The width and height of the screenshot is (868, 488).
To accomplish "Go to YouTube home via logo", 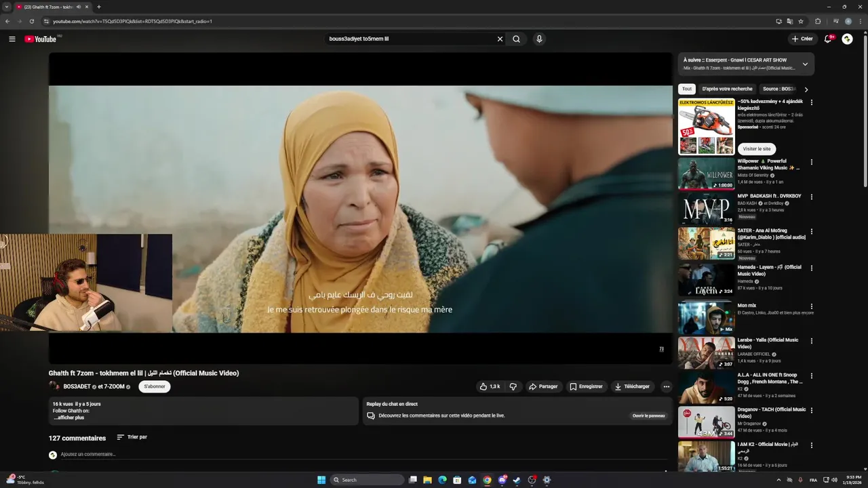I will tap(41, 39).
